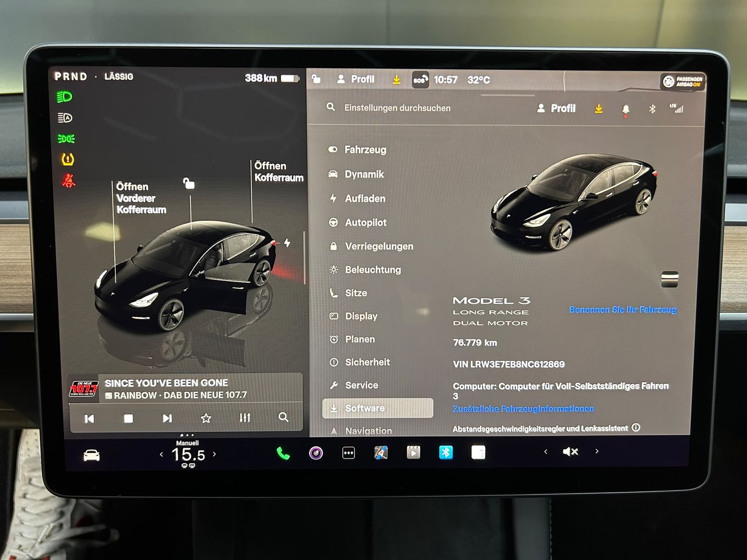
Task: Tap the passenger airbag indicator
Action: (x=682, y=81)
